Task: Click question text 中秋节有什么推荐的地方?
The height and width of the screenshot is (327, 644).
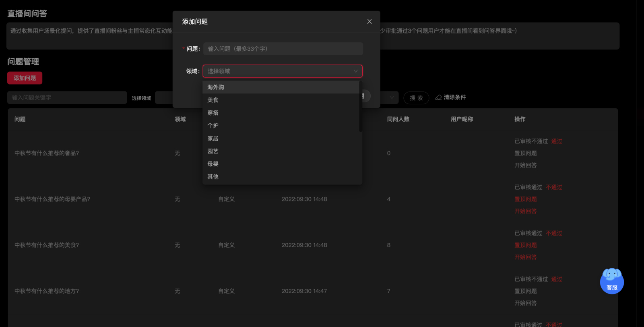Action: click(47, 291)
